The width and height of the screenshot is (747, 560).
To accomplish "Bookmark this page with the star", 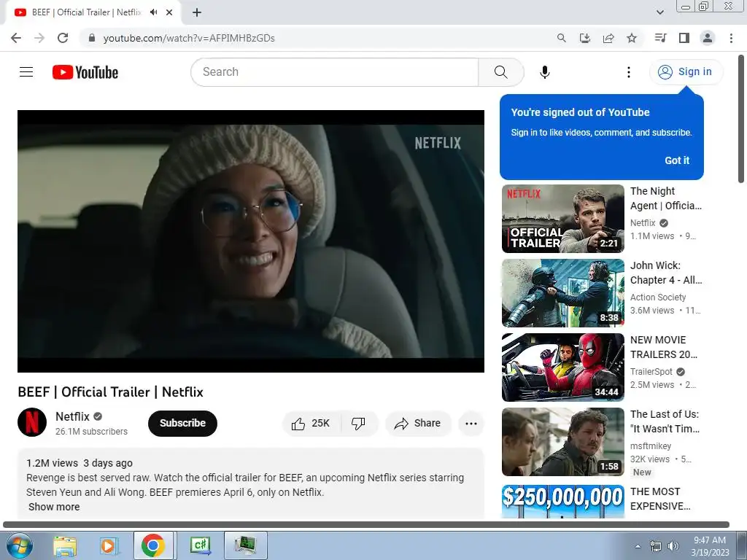I will [x=632, y=38].
